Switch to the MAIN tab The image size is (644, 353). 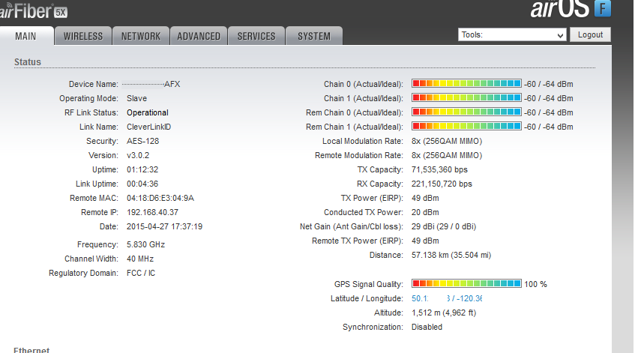(26, 36)
